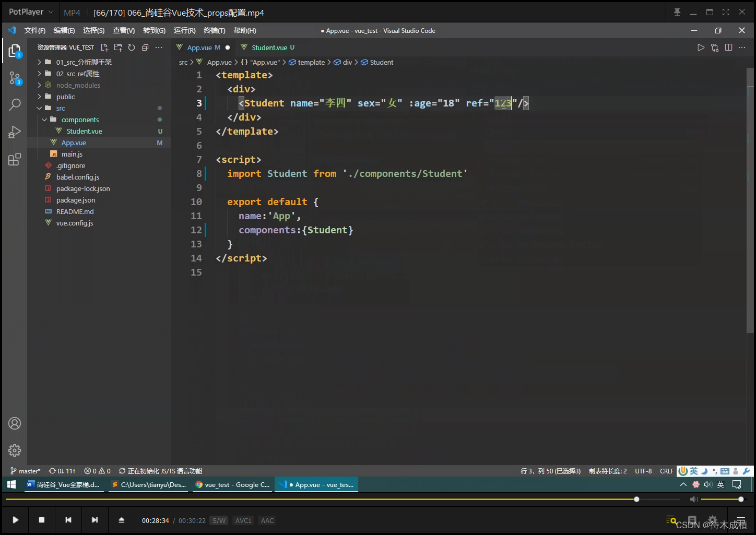
Task: Open the 查看(V) menu
Action: point(124,30)
